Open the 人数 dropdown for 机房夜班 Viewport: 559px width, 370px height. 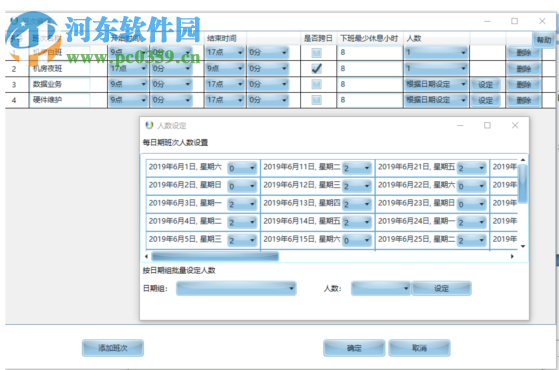[x=436, y=68]
